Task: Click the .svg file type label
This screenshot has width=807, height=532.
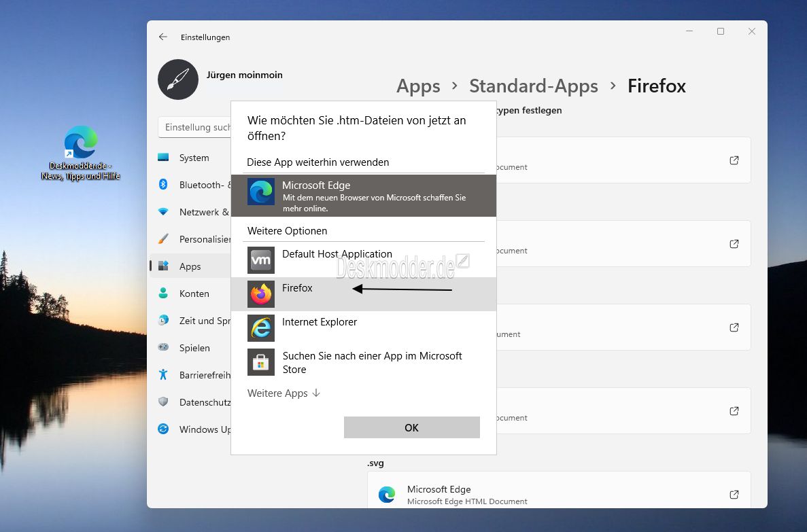Action: pos(376,463)
